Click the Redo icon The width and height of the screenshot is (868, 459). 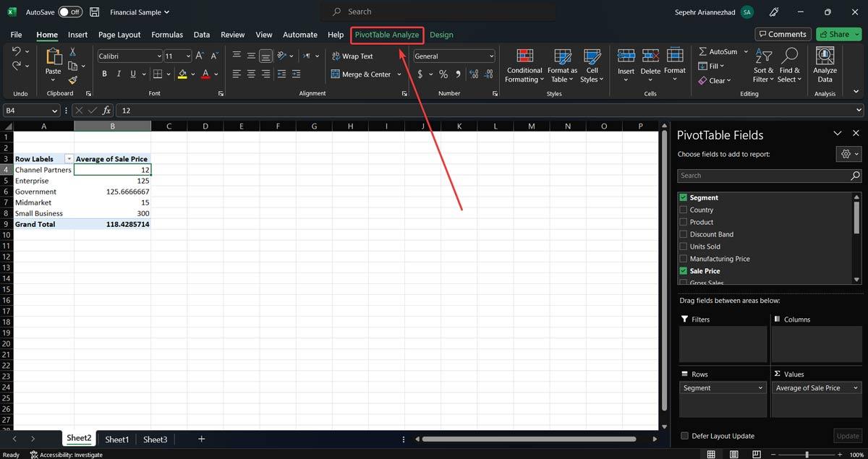pyautogui.click(x=16, y=66)
